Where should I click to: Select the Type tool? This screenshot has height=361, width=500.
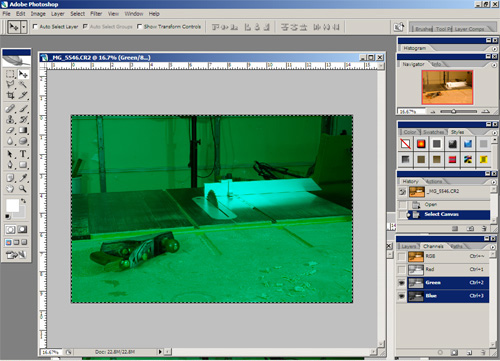(x=23, y=154)
